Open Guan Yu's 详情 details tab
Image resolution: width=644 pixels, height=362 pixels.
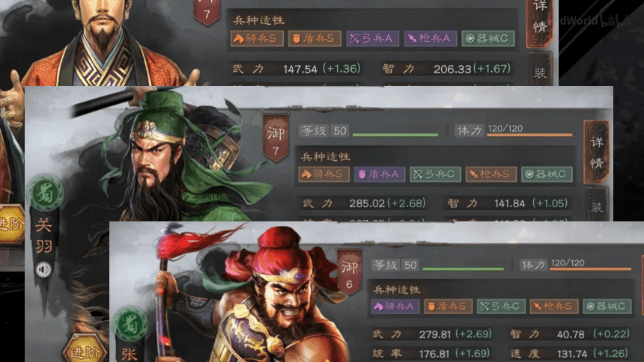click(596, 153)
